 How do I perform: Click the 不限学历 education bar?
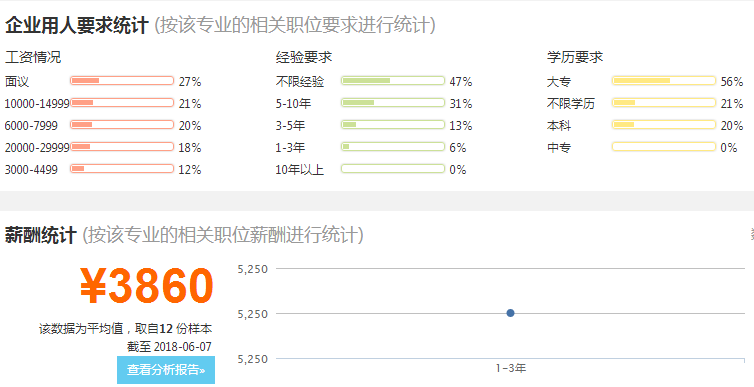coord(664,103)
